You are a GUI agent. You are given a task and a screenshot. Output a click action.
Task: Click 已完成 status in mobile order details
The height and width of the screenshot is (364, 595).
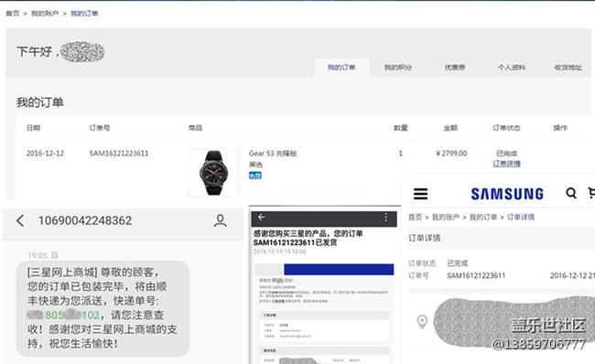click(458, 263)
